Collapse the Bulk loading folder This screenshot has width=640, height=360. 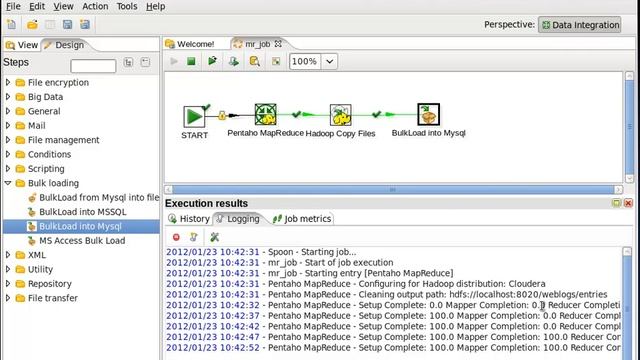point(8,183)
